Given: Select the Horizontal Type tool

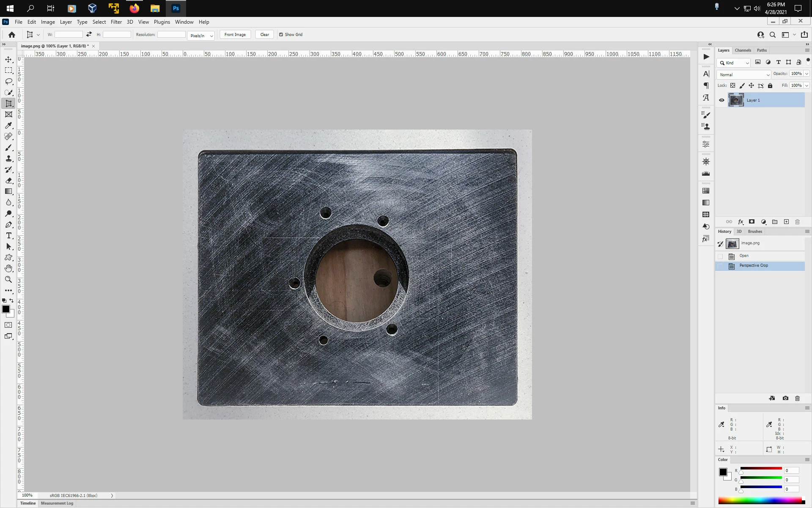Looking at the screenshot, I should tap(8, 235).
